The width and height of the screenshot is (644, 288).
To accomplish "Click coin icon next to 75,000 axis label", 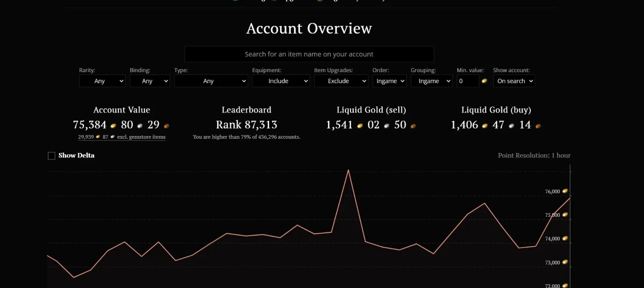I will pos(565,215).
